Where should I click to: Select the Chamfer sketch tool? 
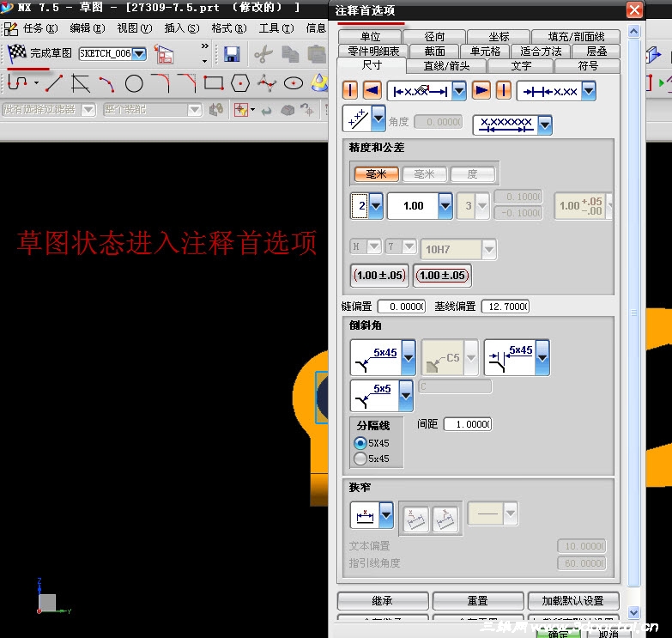[x=187, y=83]
